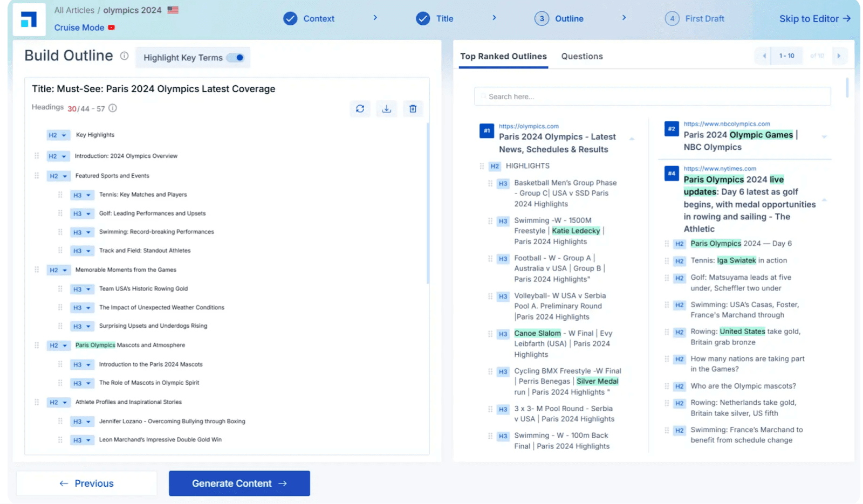Click info icon beside Build Outline

pos(124,56)
